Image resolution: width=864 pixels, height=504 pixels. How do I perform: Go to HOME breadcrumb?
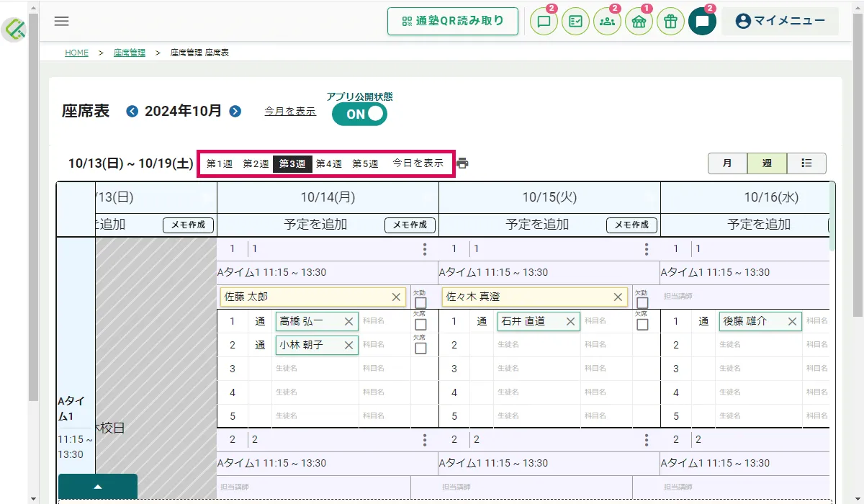pyautogui.click(x=76, y=53)
